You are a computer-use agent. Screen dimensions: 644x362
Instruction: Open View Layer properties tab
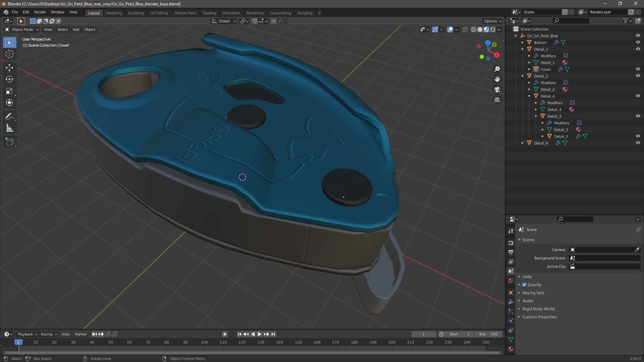tap(511, 261)
